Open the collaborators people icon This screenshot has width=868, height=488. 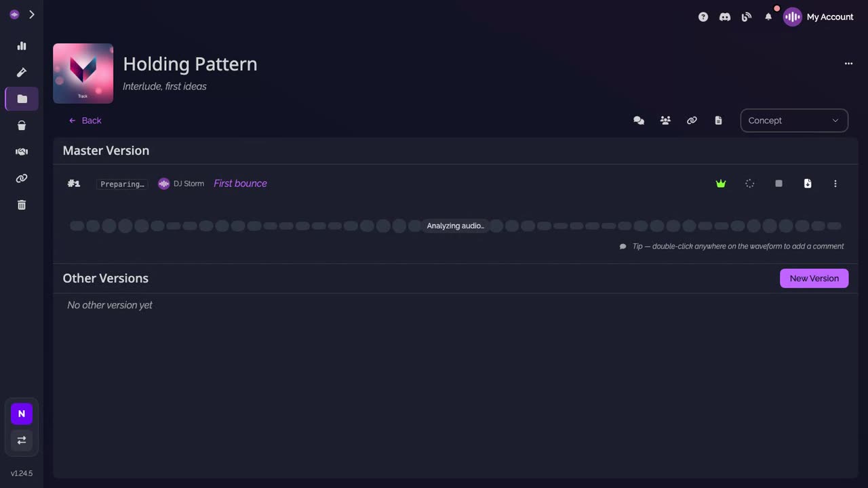pos(665,121)
